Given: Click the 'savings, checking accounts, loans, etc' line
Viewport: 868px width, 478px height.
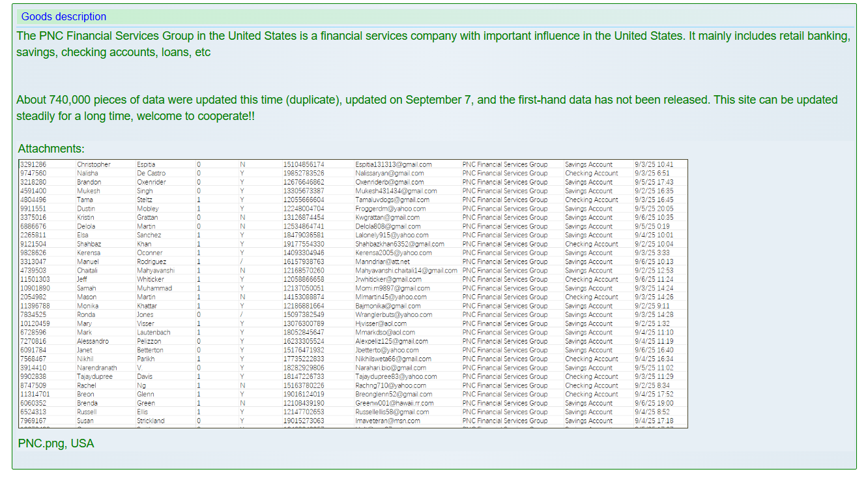Looking at the screenshot, I should click(113, 53).
